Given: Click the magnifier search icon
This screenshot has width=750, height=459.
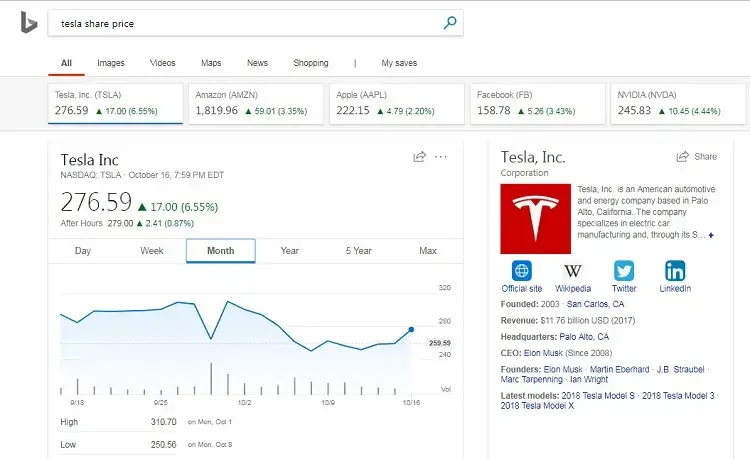Looking at the screenshot, I should click(x=450, y=22).
